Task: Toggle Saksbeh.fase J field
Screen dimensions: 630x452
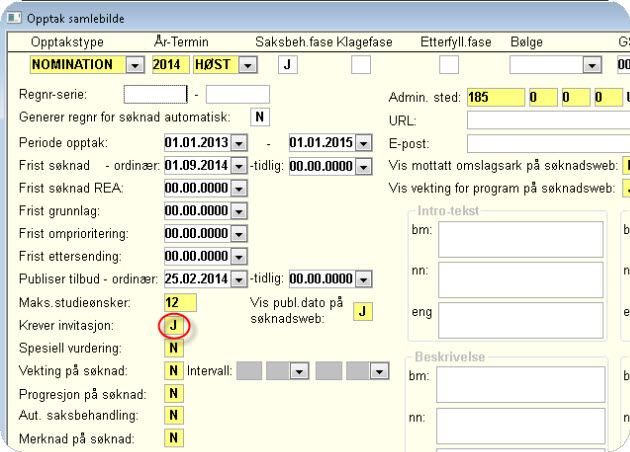Action: pos(288,65)
